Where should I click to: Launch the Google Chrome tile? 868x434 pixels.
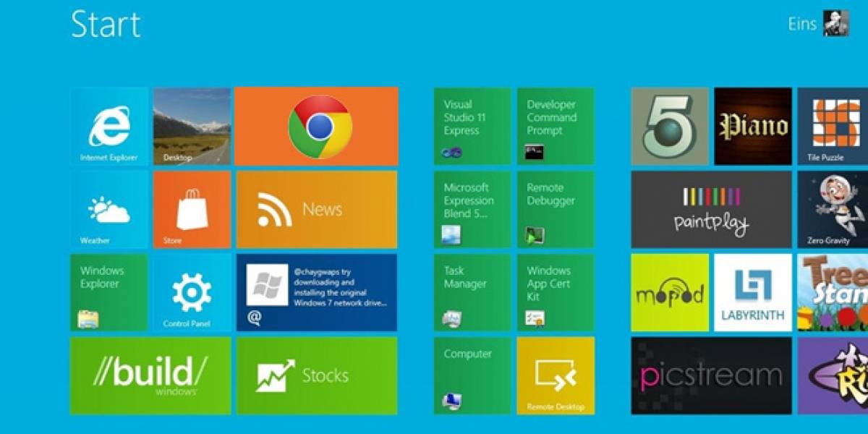click(317, 127)
